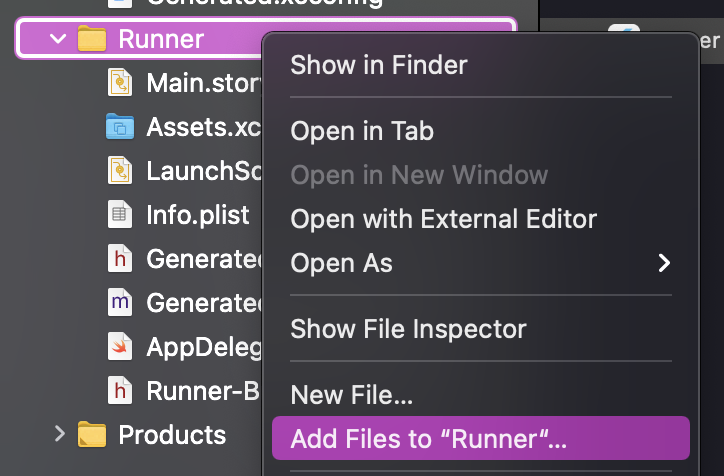
Task: Choose 'New File...' from context menu
Action: [x=351, y=395]
